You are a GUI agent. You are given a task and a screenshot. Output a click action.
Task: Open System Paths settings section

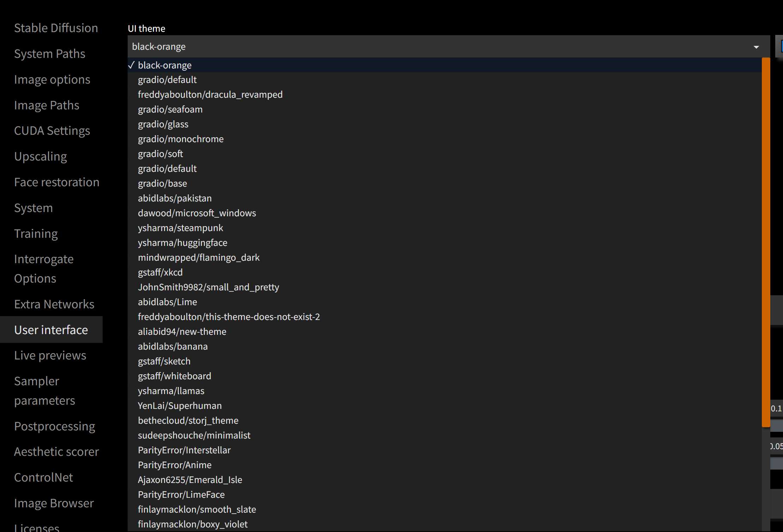pos(50,54)
